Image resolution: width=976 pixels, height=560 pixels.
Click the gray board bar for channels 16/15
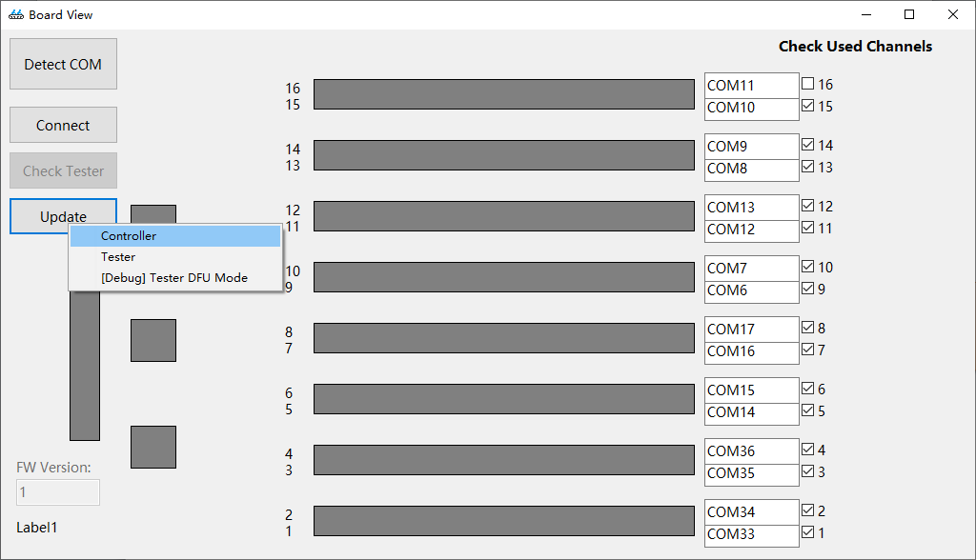tap(503, 94)
